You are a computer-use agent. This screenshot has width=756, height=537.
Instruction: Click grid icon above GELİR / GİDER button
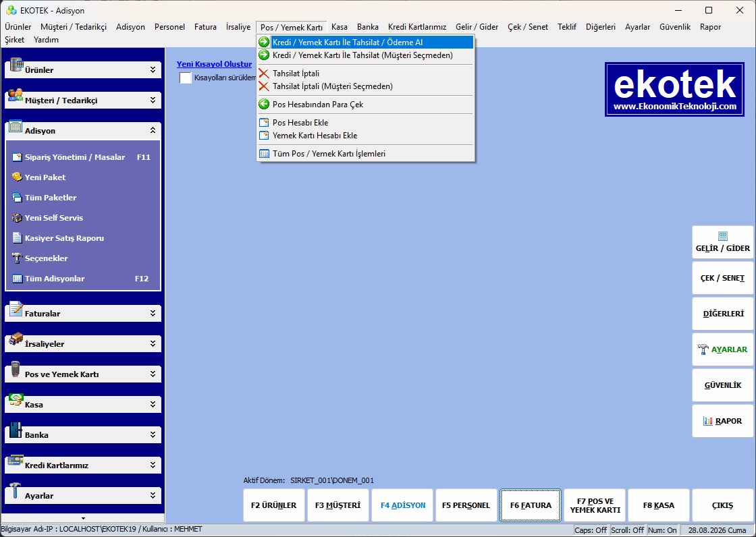tap(723, 235)
